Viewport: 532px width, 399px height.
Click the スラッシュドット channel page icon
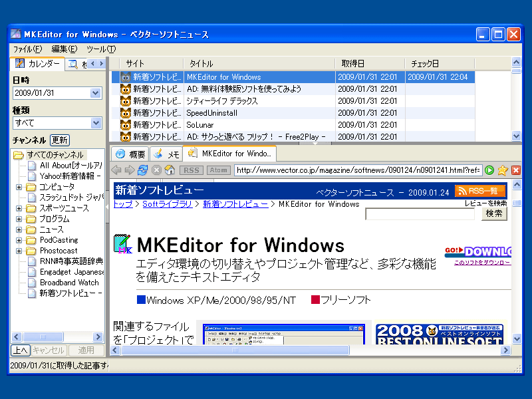32,198
